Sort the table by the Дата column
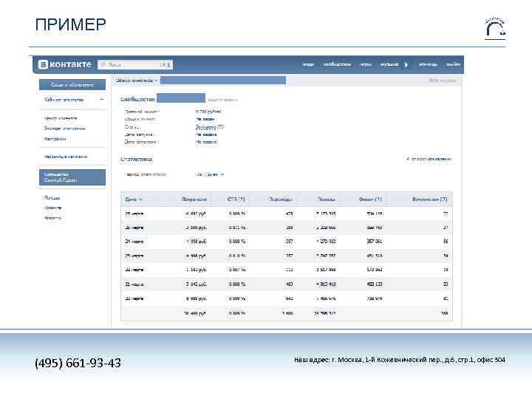Image resolution: width=532 pixels, height=399 pixels. point(133,199)
